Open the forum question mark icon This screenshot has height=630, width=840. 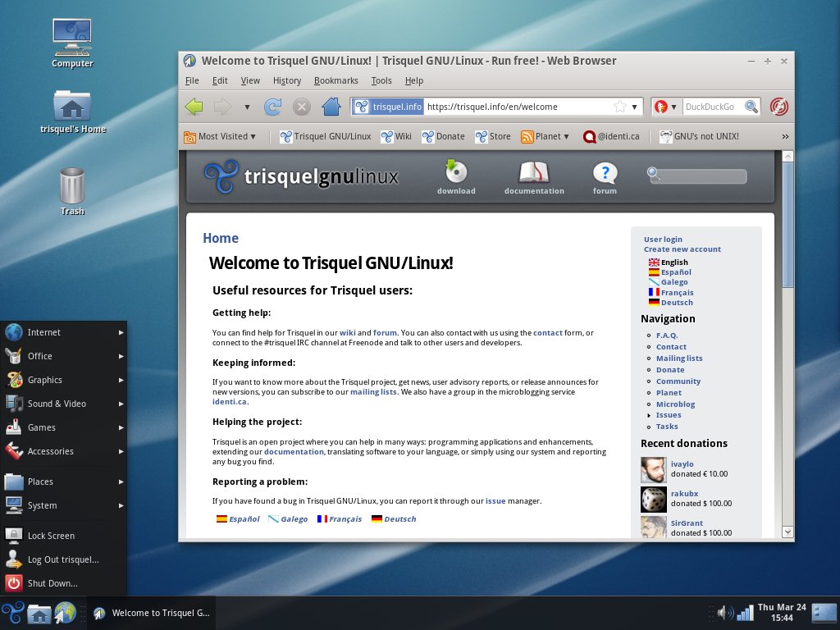coord(605,173)
